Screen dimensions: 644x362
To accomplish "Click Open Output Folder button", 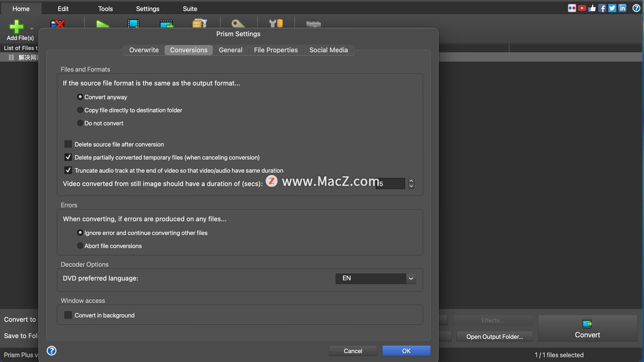I will [494, 337].
